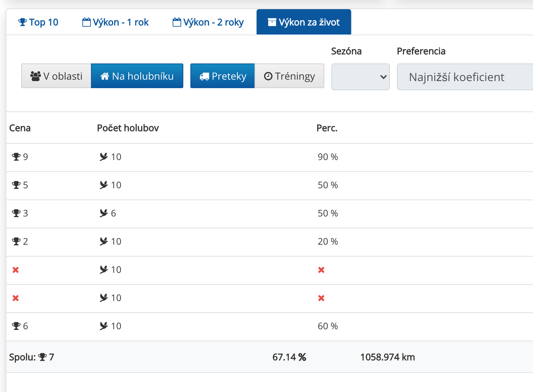Click the pigeon icon in the 20 % row
The image size is (533, 392).
click(x=104, y=241)
